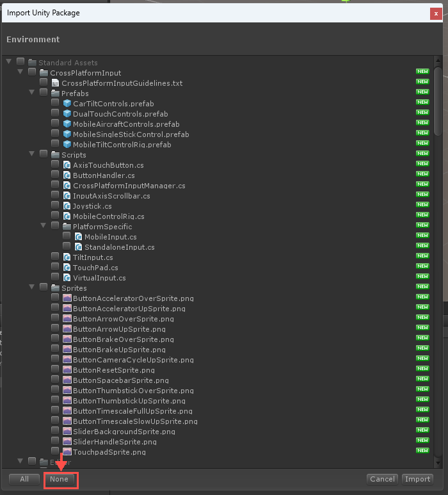Select ButtonTimescaleFullUpSprite.png file name
The width and height of the screenshot is (448, 495).
coord(133,411)
